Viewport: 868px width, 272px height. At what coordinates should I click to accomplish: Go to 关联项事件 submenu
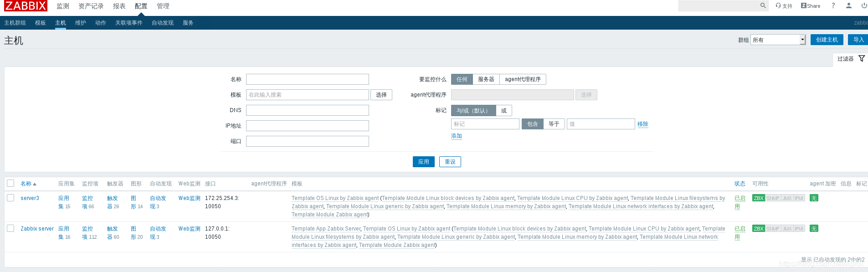point(129,23)
